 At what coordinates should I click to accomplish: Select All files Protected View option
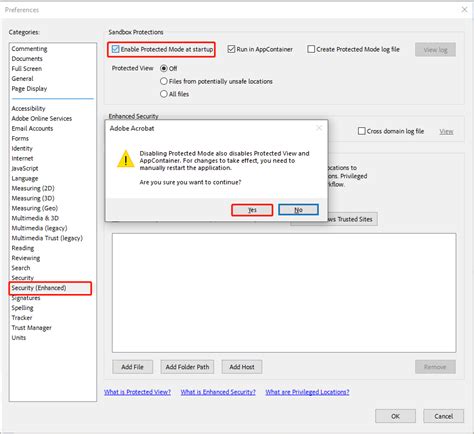pos(164,94)
